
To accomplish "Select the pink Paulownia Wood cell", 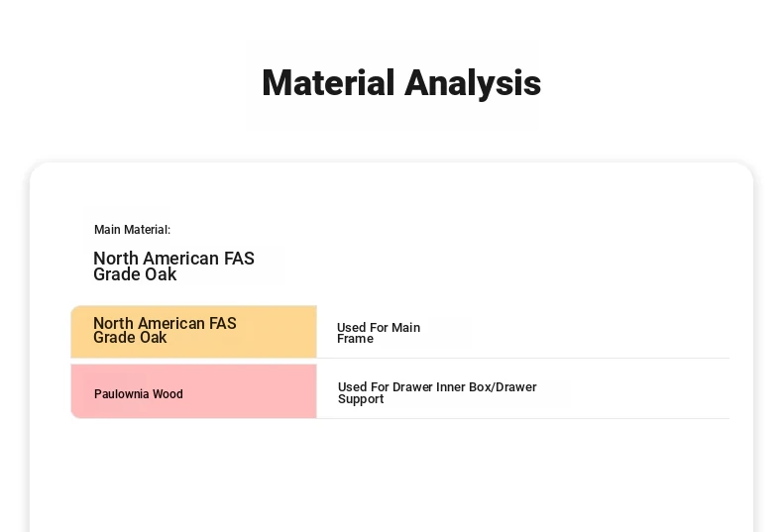I will (x=193, y=391).
